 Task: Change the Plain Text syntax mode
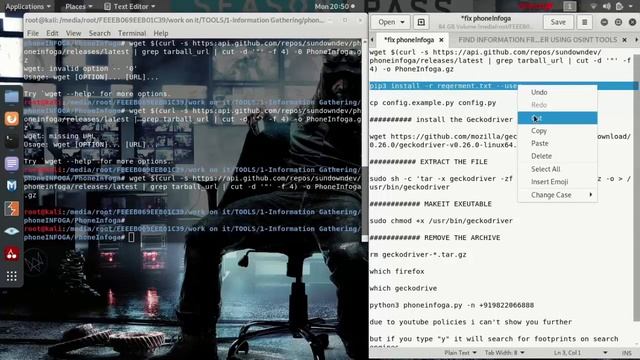coord(460,353)
